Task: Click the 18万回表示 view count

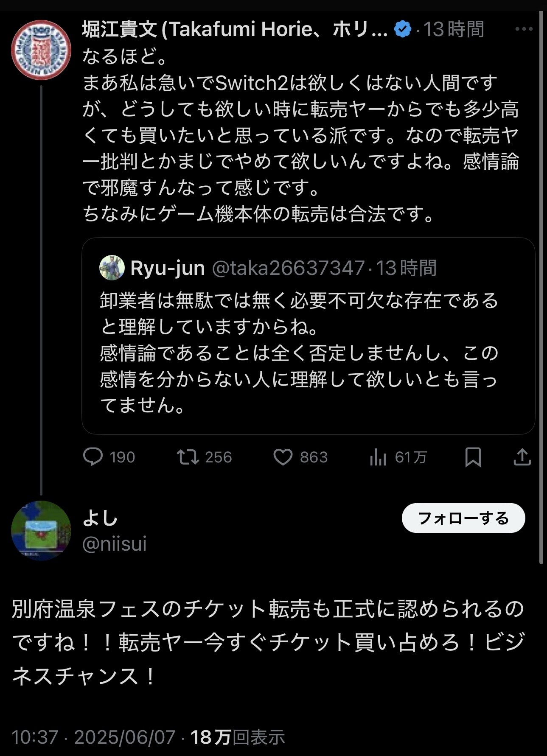Action: (238, 737)
